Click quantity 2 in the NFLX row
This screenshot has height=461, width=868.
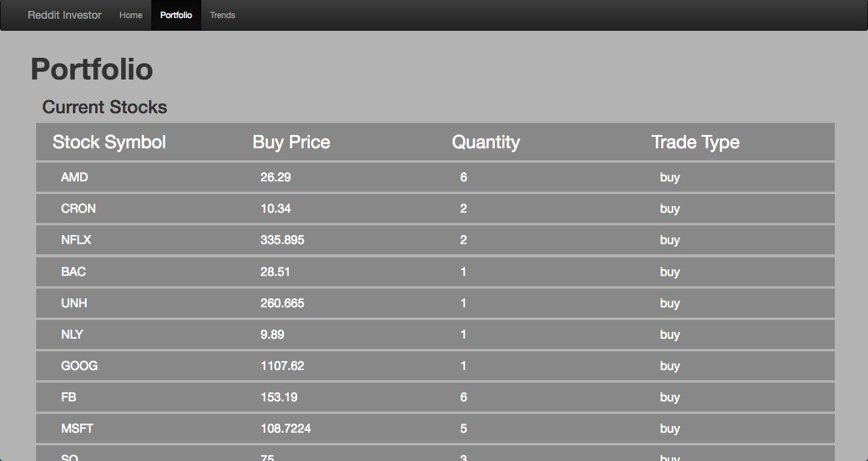[x=464, y=240]
